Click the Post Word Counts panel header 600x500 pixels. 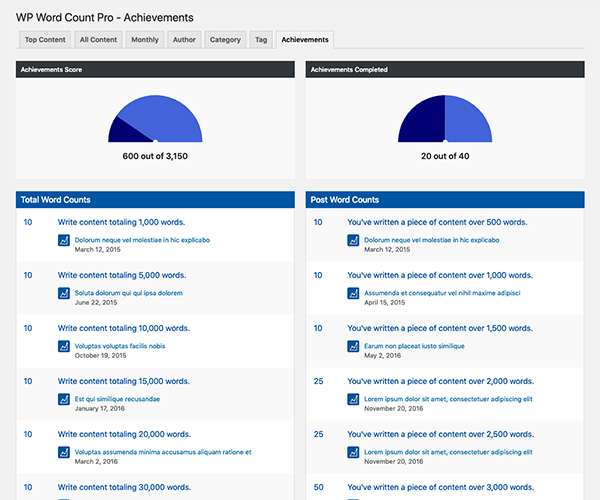pyautogui.click(x=445, y=200)
